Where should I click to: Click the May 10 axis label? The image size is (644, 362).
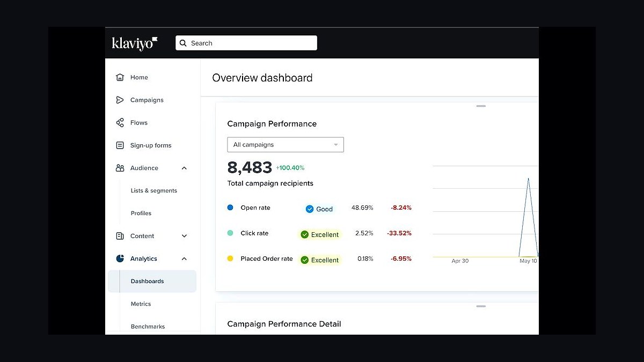pos(529,261)
